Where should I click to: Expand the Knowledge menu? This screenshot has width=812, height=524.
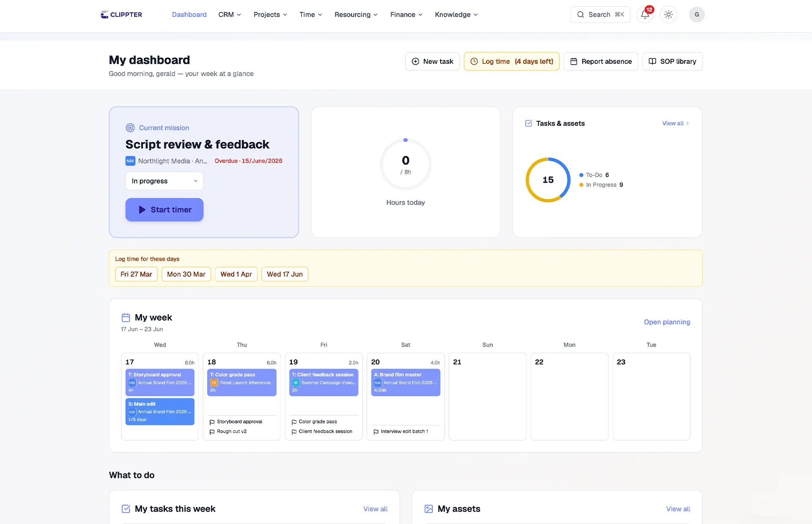tap(456, 14)
